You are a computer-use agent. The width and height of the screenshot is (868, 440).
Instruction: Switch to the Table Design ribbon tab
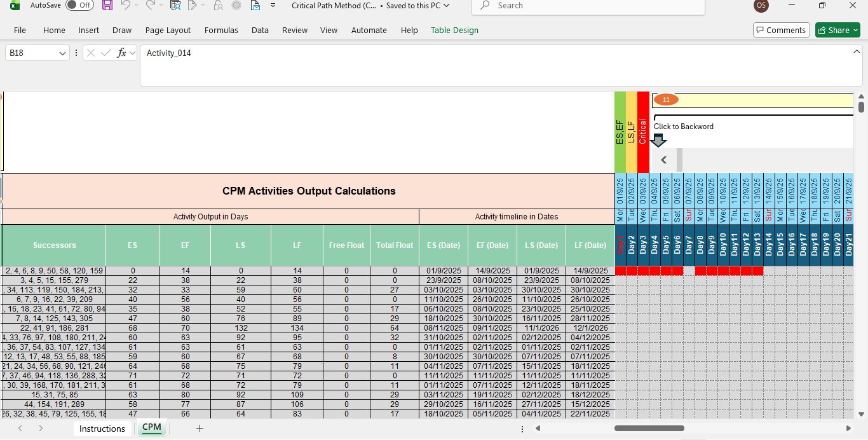tap(454, 30)
